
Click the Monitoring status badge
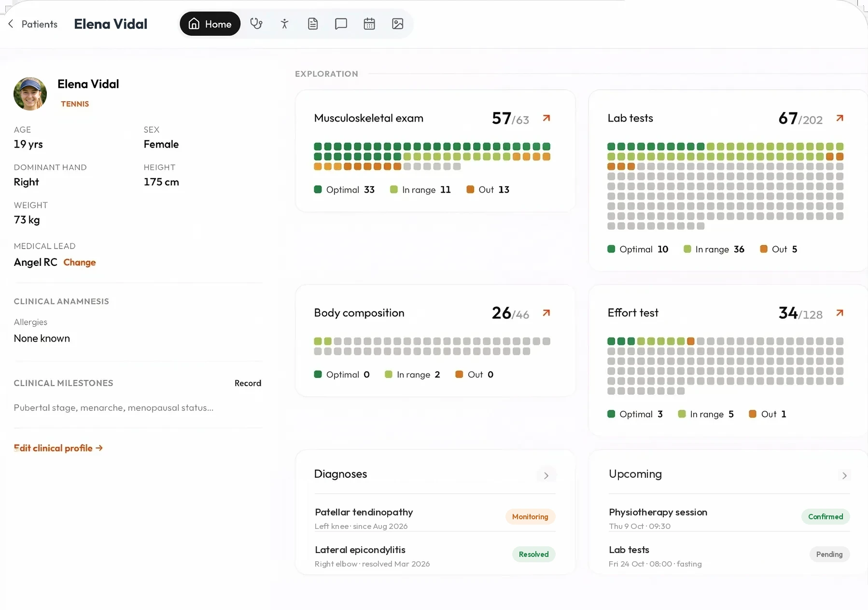tap(530, 516)
